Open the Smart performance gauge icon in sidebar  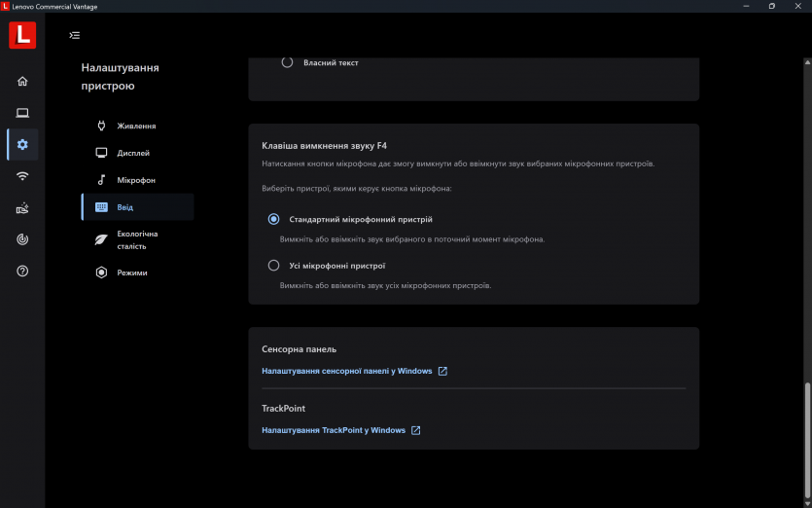(22, 239)
